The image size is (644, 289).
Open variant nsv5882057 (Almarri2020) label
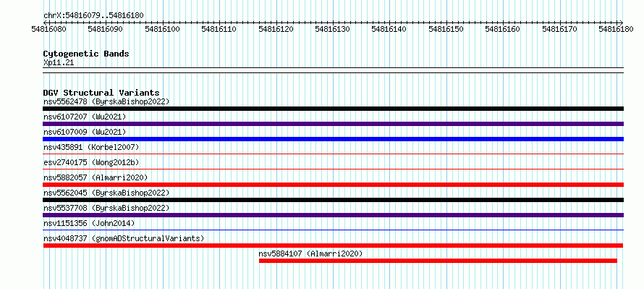[96, 177]
